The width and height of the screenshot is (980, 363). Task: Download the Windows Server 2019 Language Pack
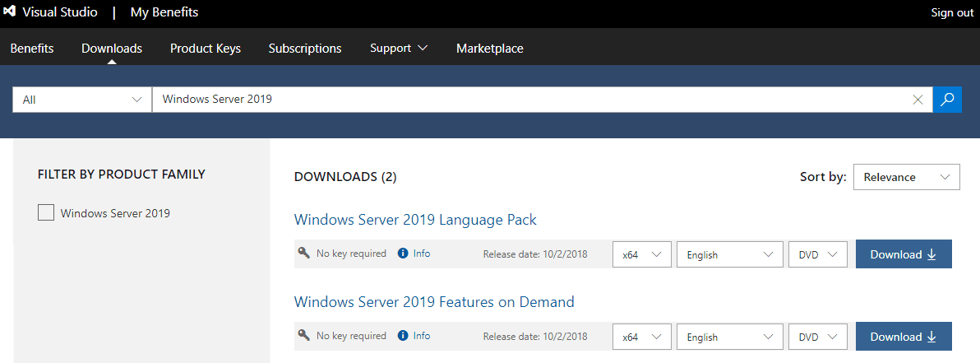[904, 254]
